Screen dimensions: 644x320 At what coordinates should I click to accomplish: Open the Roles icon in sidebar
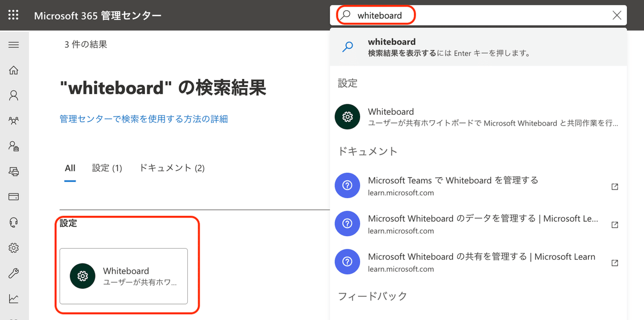[14, 146]
